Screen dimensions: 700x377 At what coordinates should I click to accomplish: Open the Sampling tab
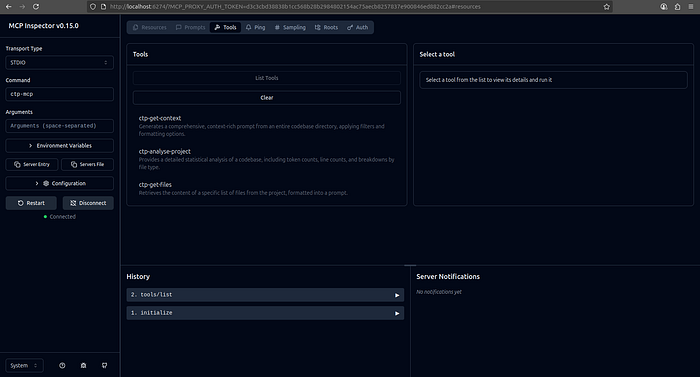(290, 27)
